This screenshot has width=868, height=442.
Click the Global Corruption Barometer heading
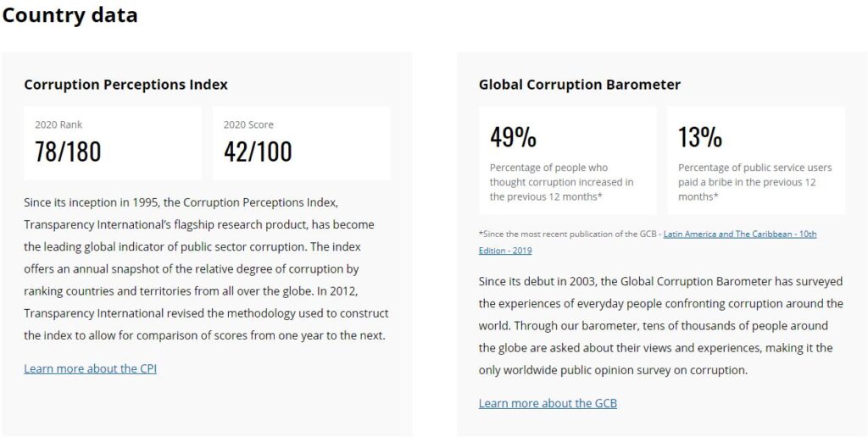(580, 85)
